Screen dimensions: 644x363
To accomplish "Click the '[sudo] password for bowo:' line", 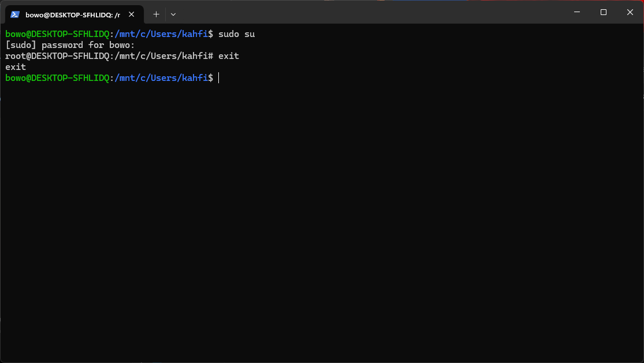I will tap(70, 45).
